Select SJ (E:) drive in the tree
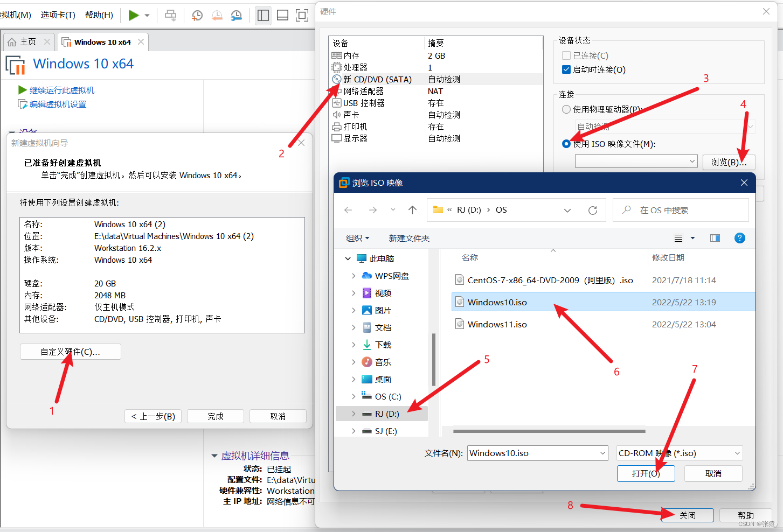 385,431
